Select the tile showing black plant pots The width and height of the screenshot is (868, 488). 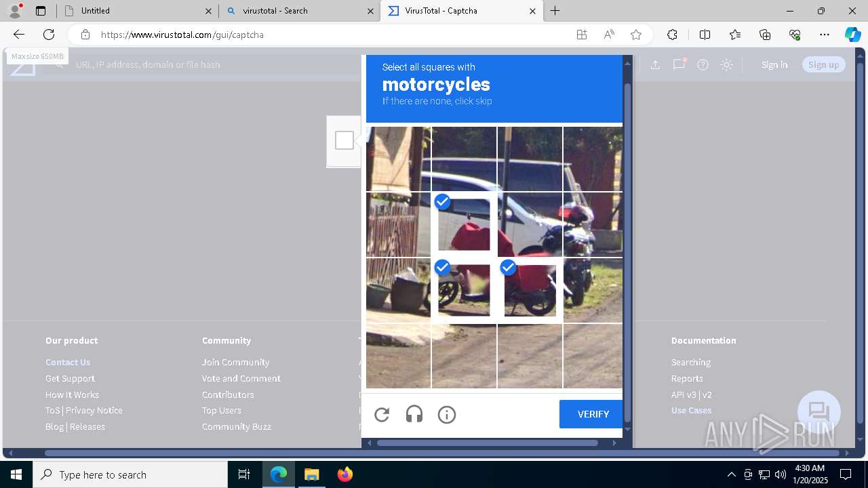click(x=399, y=291)
